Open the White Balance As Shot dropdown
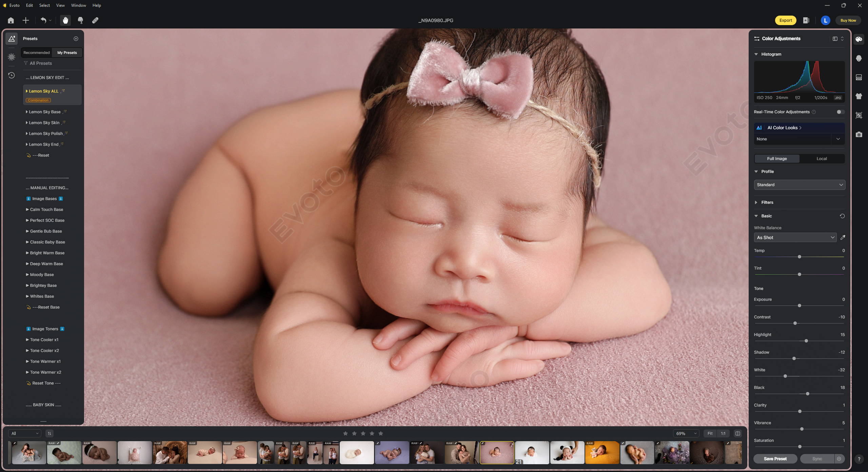Image resolution: width=868 pixels, height=472 pixels. coord(795,237)
